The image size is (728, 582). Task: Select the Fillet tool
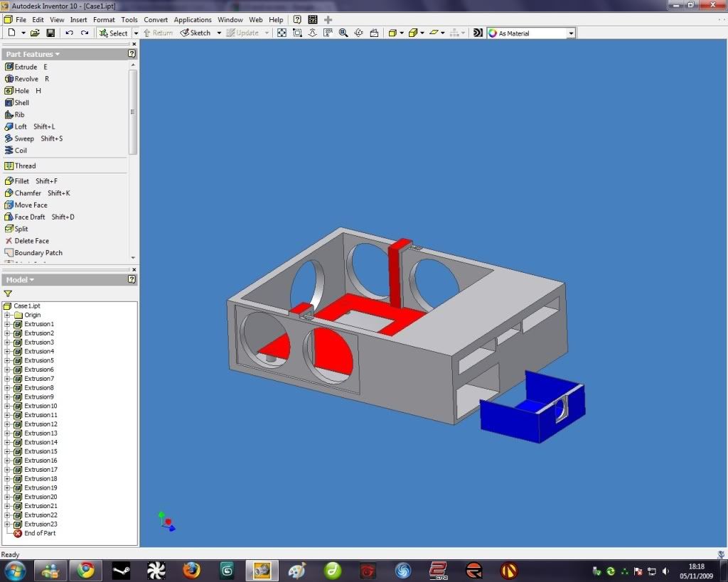(x=31, y=181)
